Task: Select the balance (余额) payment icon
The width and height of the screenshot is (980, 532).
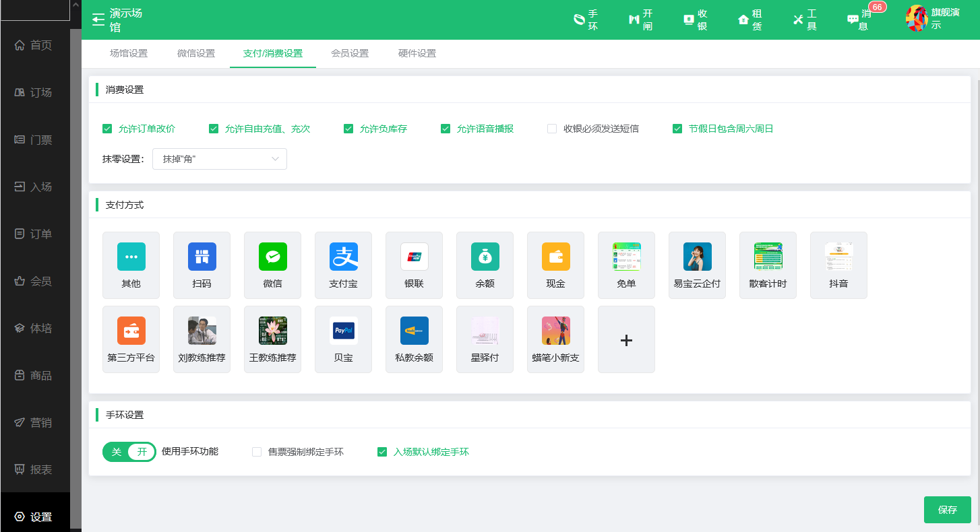Action: [485, 257]
